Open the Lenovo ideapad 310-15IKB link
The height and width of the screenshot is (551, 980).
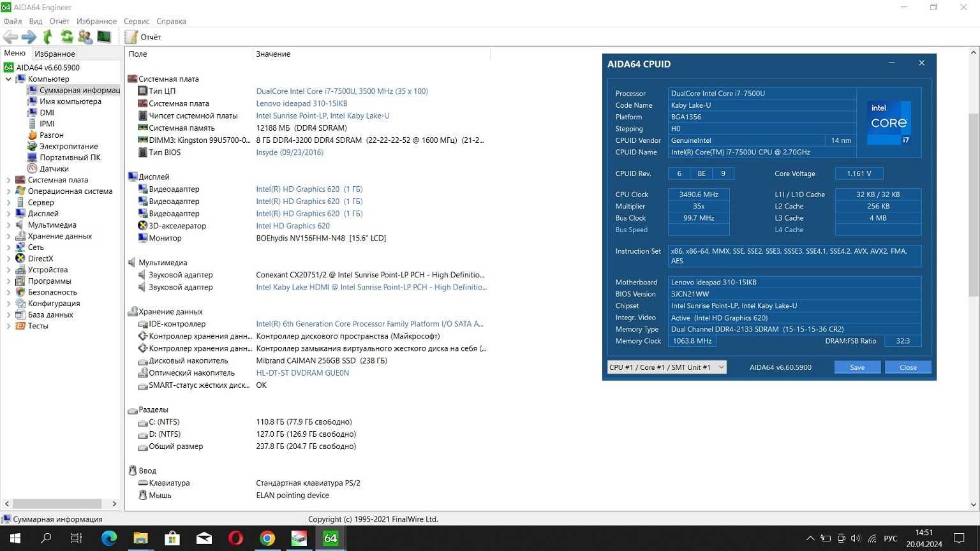click(x=302, y=103)
